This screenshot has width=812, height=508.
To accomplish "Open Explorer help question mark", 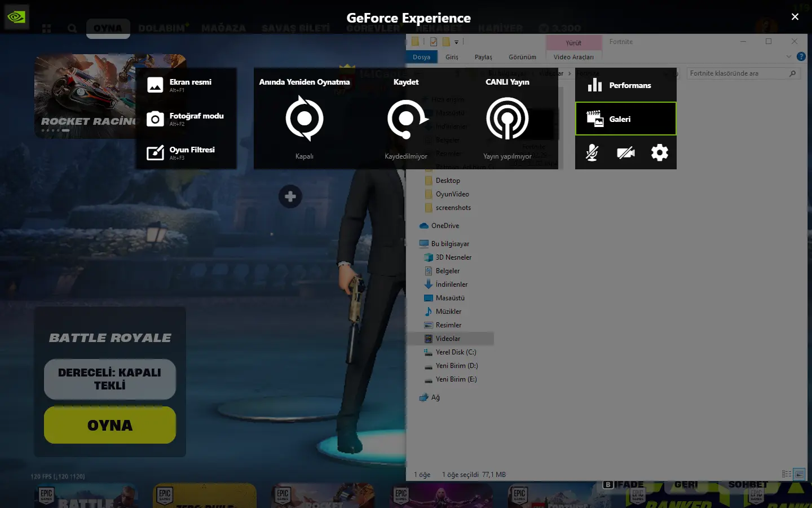I will click(801, 56).
